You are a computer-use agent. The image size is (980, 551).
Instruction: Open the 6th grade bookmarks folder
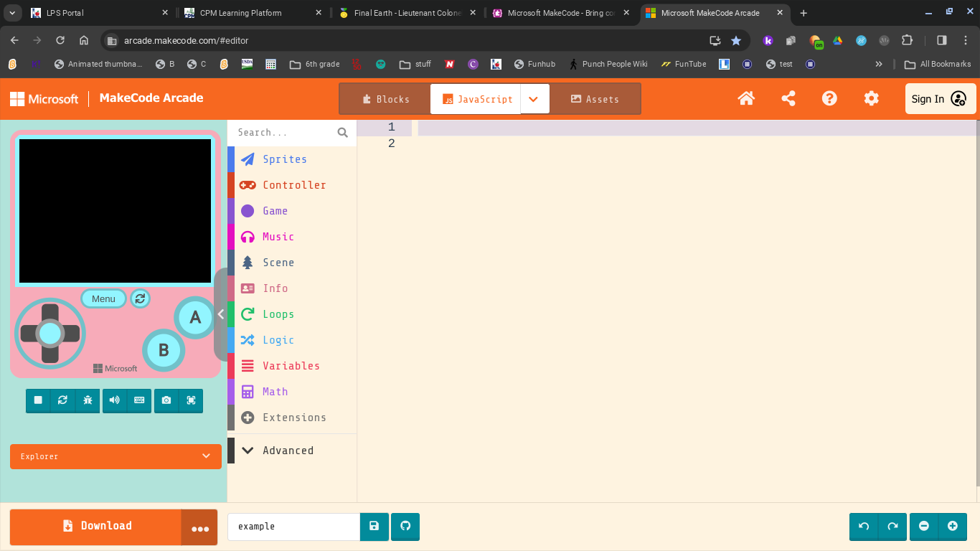coord(314,64)
